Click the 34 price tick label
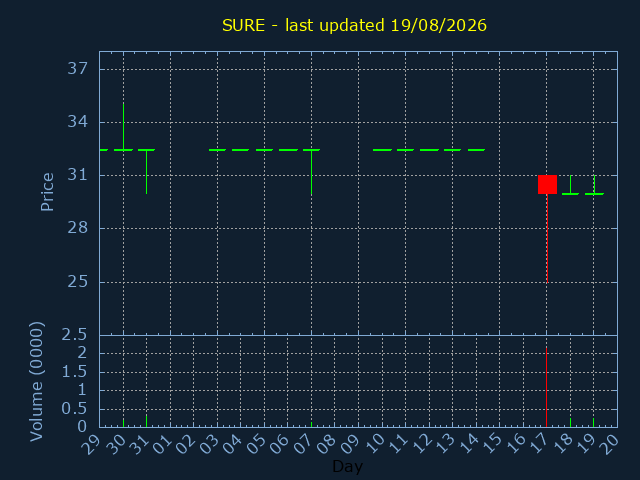Viewport: 640px width, 480px height. coord(78,122)
